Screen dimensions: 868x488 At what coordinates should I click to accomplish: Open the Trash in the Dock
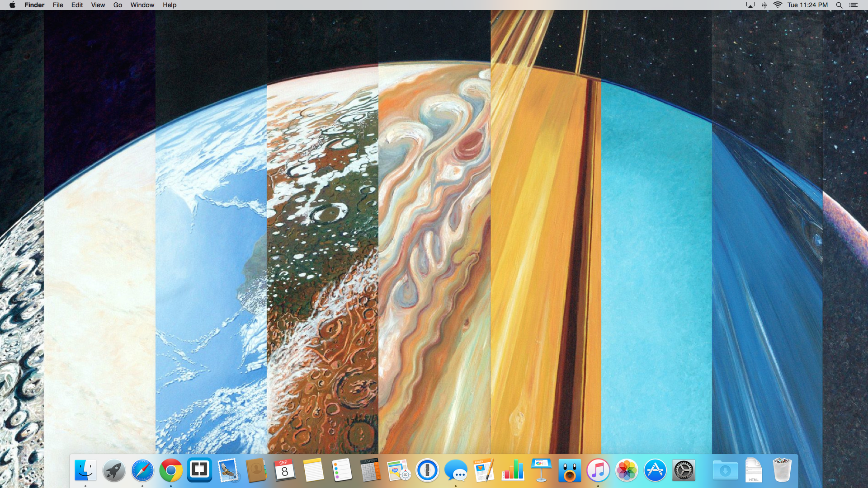coord(782,470)
